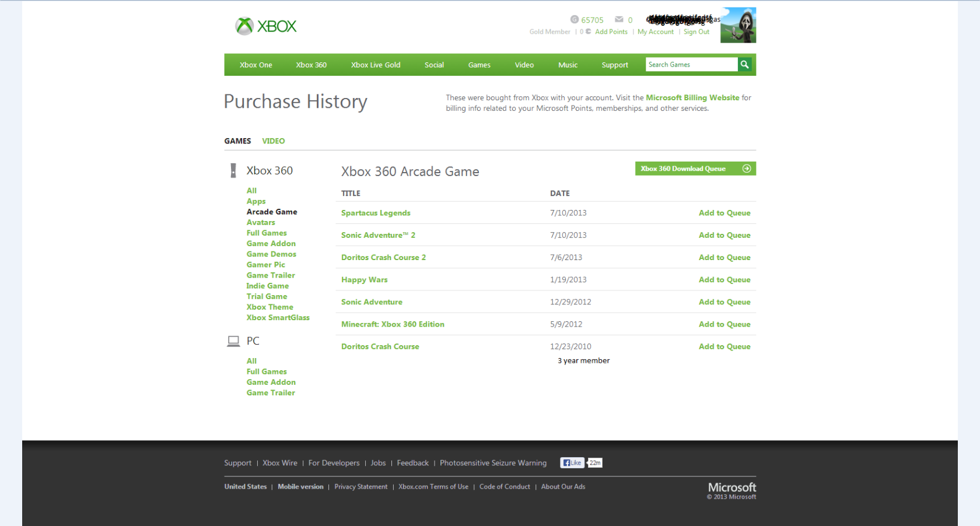Image resolution: width=980 pixels, height=526 pixels.
Task: Open Minecraft: Xbox 360 Edition title
Action: [x=393, y=324]
